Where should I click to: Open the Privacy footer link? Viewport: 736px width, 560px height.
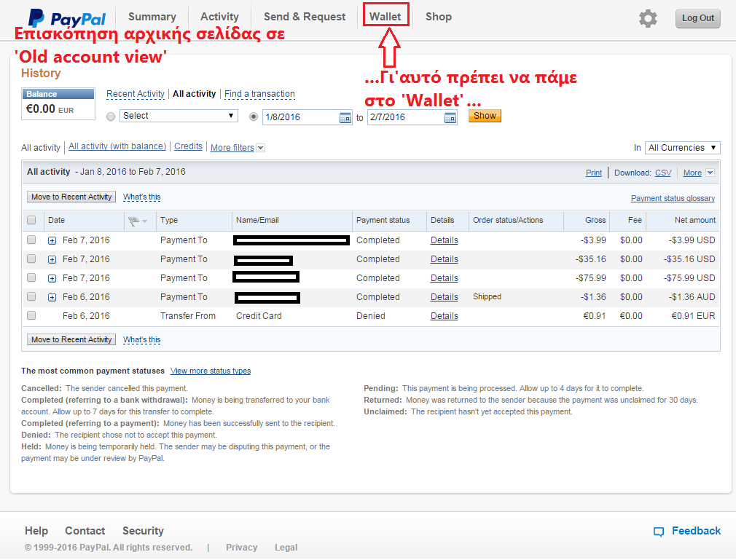[242, 548]
